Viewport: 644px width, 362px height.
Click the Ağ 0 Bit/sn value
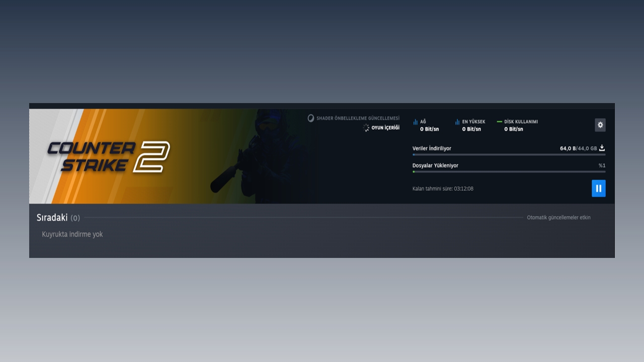click(429, 129)
